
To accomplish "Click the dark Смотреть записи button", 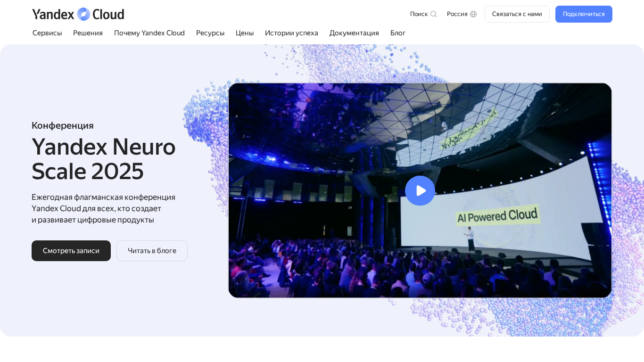I will pyautogui.click(x=71, y=251).
